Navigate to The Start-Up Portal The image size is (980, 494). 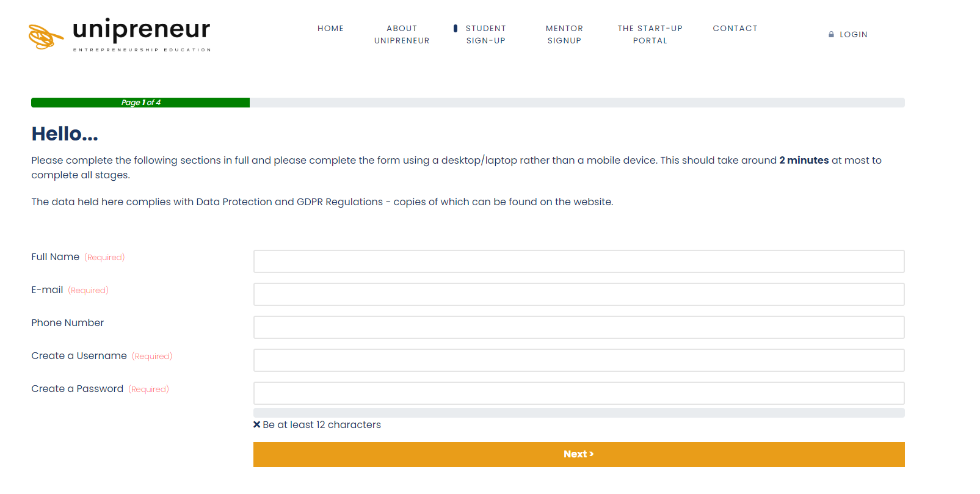pos(650,35)
